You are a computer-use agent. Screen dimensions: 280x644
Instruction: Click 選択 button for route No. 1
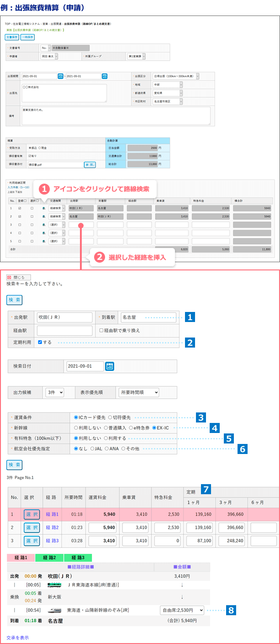coord(32,514)
